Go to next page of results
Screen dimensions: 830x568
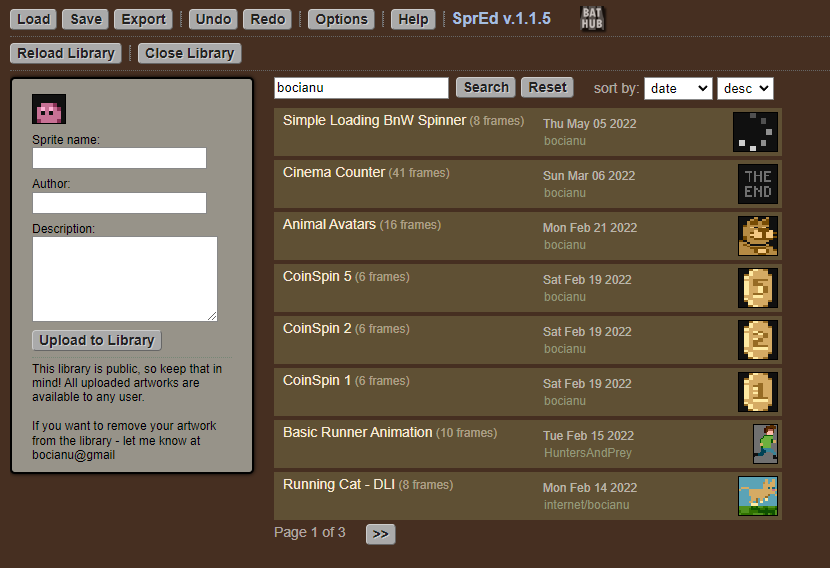pos(380,534)
